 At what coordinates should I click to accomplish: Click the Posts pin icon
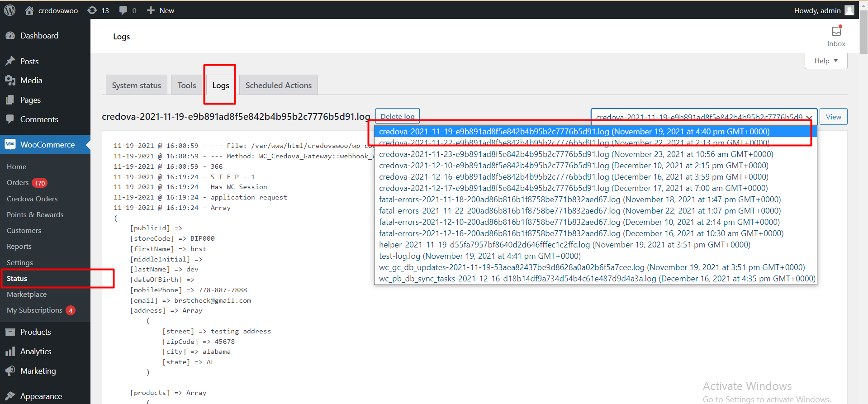[10, 61]
